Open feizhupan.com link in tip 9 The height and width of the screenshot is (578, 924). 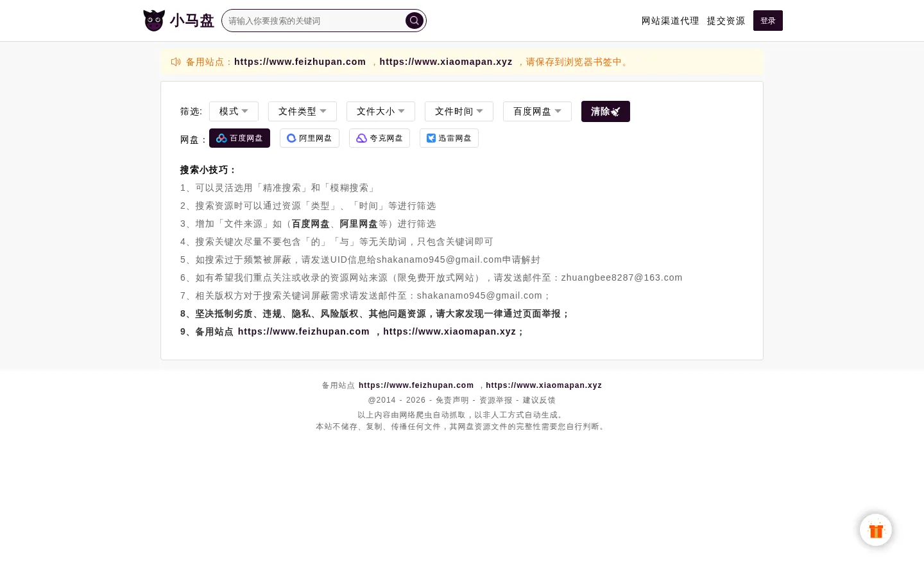(x=304, y=331)
